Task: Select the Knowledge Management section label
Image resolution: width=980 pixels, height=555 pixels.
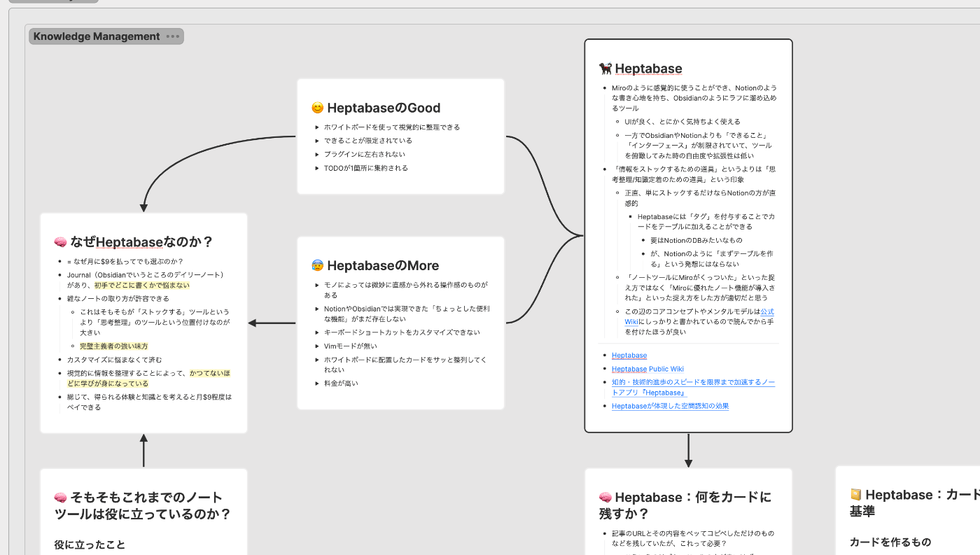Action: pyautogui.click(x=97, y=36)
